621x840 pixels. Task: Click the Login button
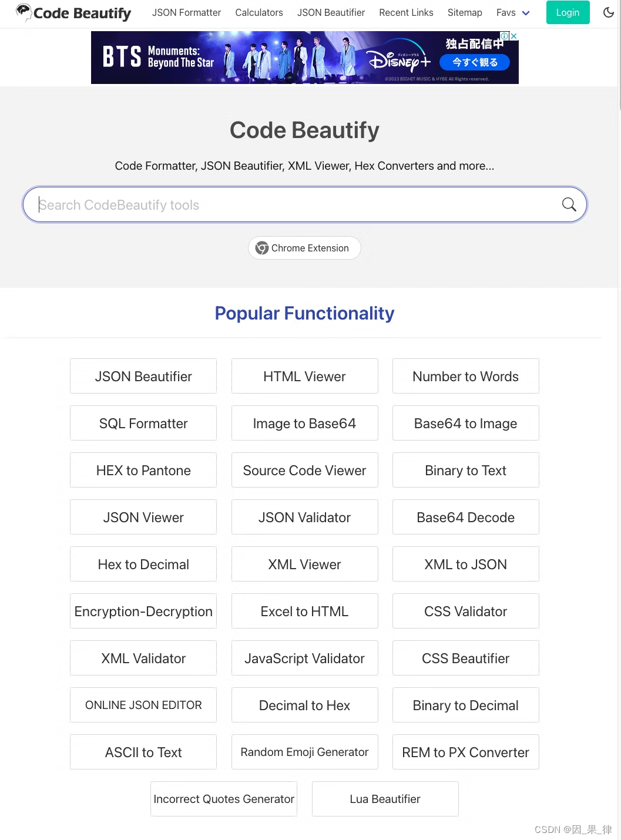coord(567,12)
